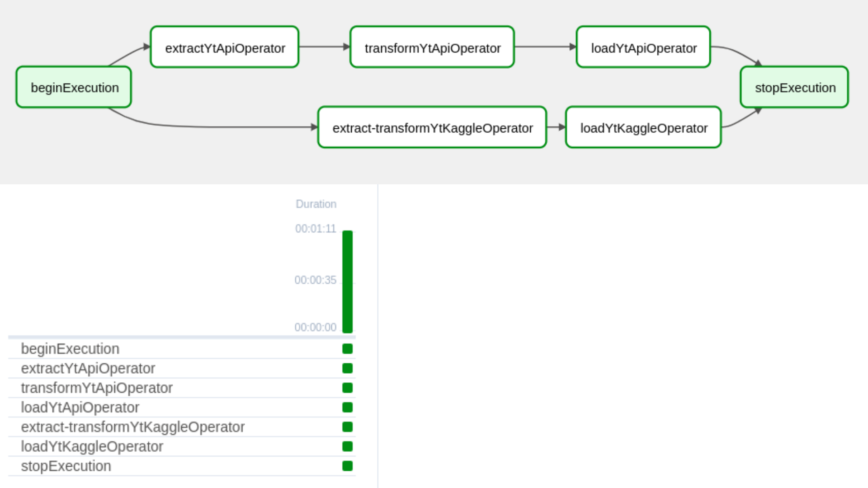Click the green status square for beginExecution
The width and height of the screenshot is (868, 488).
[347, 348]
